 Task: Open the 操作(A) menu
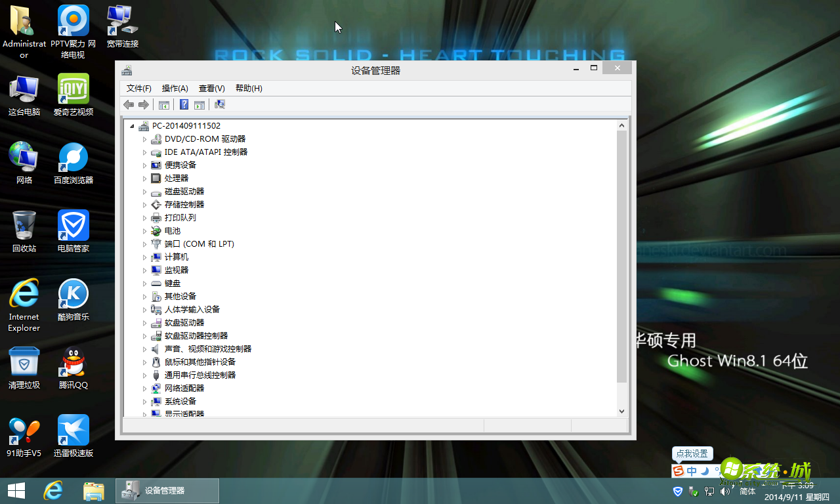coord(174,88)
